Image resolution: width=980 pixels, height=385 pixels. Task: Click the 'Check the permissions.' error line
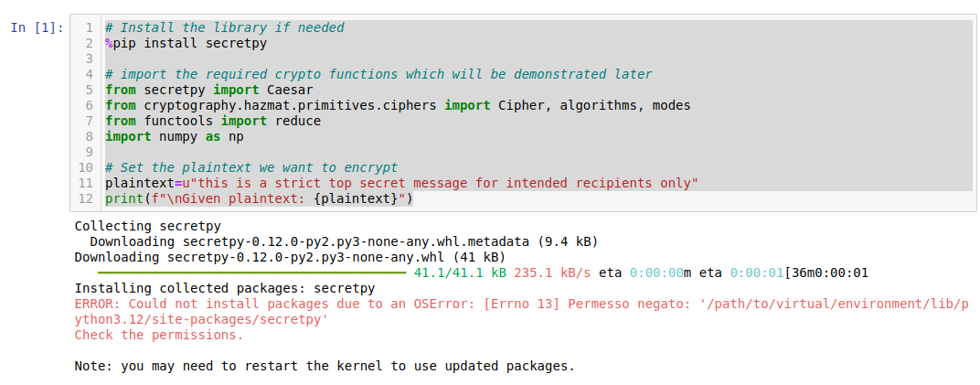159,335
